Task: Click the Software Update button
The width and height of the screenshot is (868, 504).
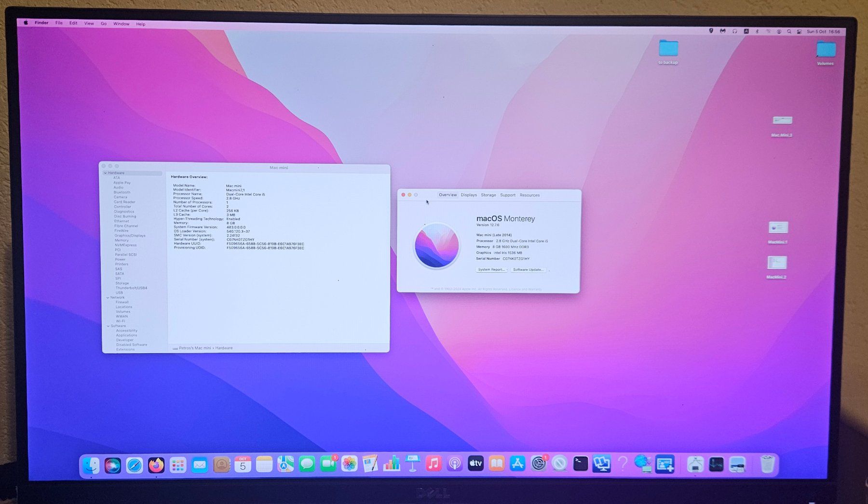Action: tap(529, 269)
